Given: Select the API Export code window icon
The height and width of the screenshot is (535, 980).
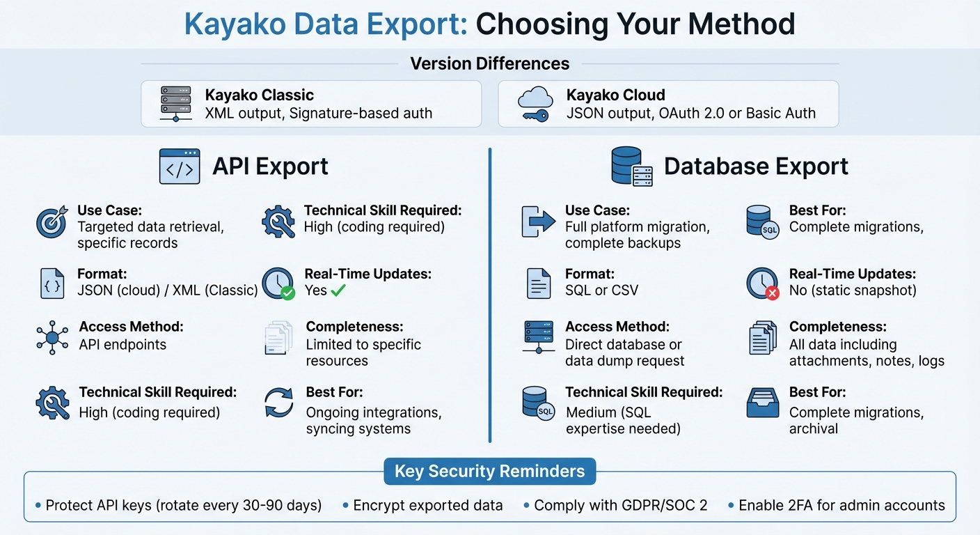Looking at the screenshot, I should tap(180, 166).
